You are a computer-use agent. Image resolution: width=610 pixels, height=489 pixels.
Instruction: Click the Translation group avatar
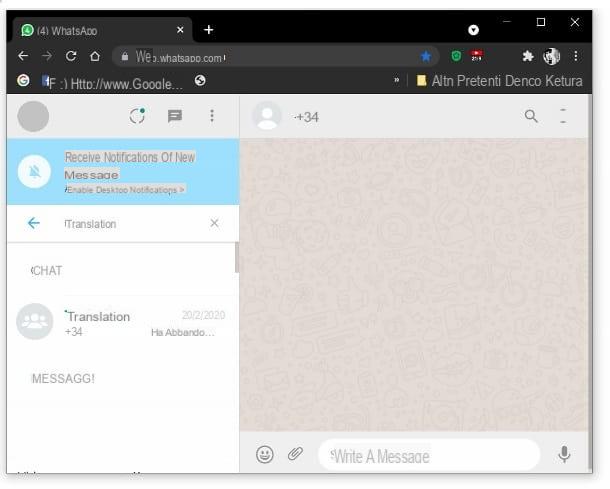click(35, 321)
